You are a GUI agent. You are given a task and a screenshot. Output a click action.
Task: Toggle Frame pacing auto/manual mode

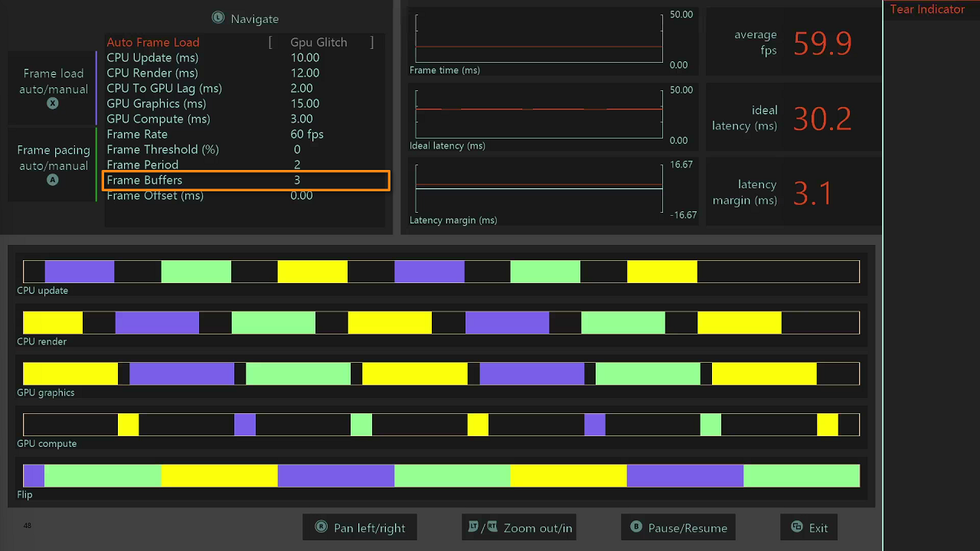click(x=53, y=165)
